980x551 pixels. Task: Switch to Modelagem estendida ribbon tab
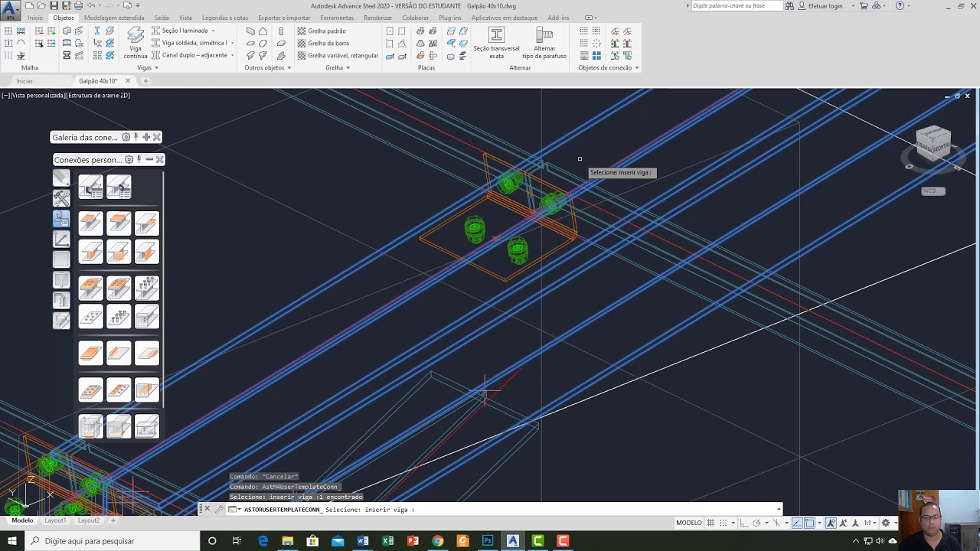point(114,18)
